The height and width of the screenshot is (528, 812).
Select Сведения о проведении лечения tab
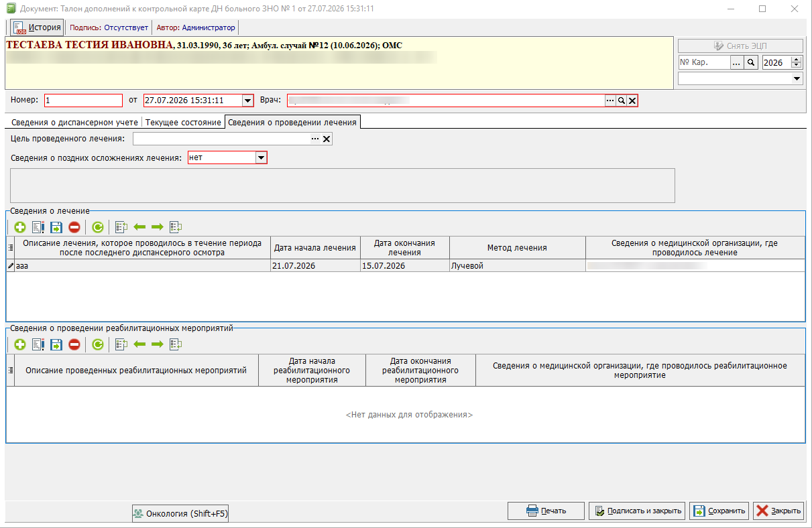click(x=293, y=122)
